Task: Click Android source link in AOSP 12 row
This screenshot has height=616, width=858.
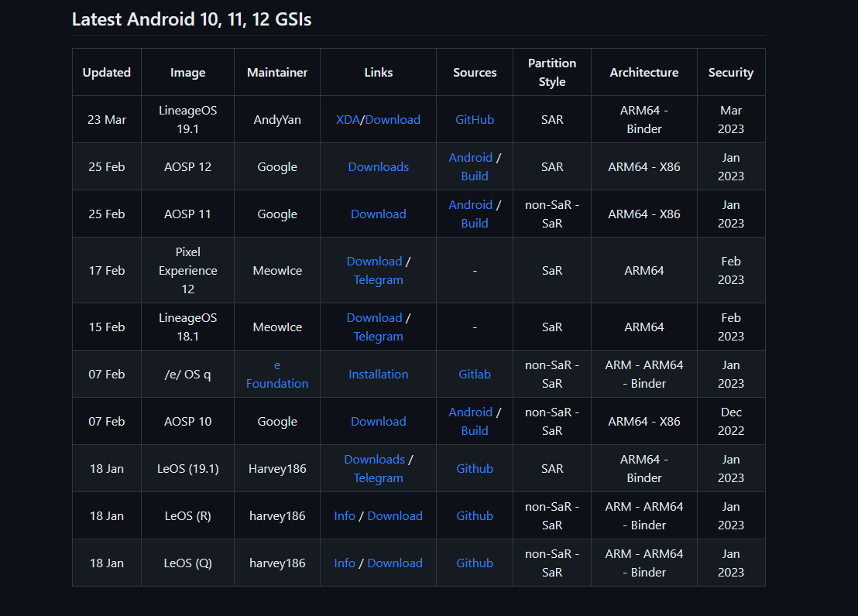Action: pos(470,158)
